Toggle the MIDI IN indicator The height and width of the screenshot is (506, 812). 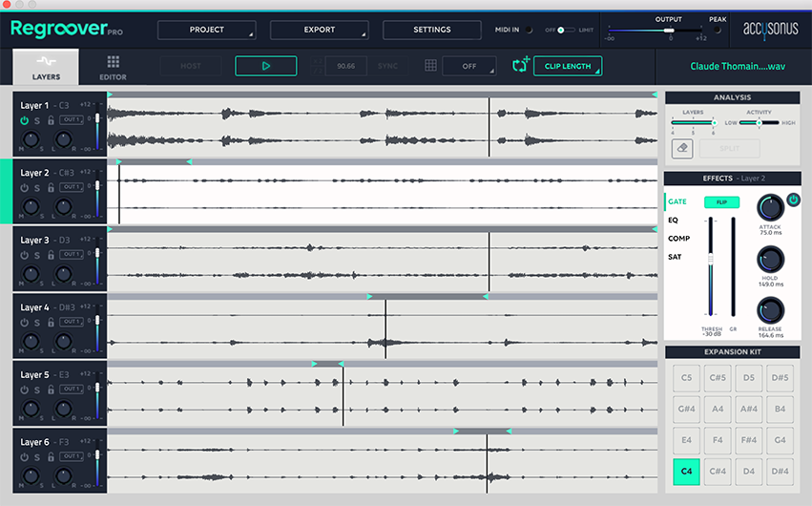click(x=529, y=30)
